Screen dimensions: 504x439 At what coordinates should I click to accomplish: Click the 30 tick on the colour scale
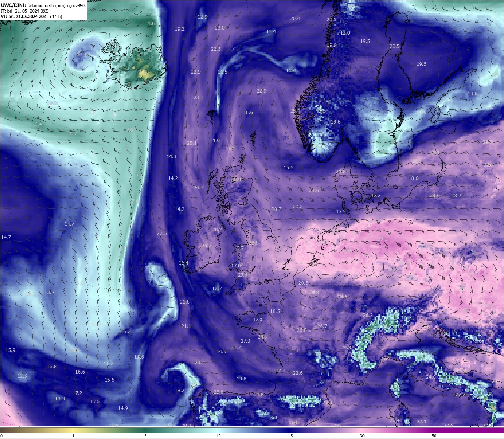tap(362, 436)
